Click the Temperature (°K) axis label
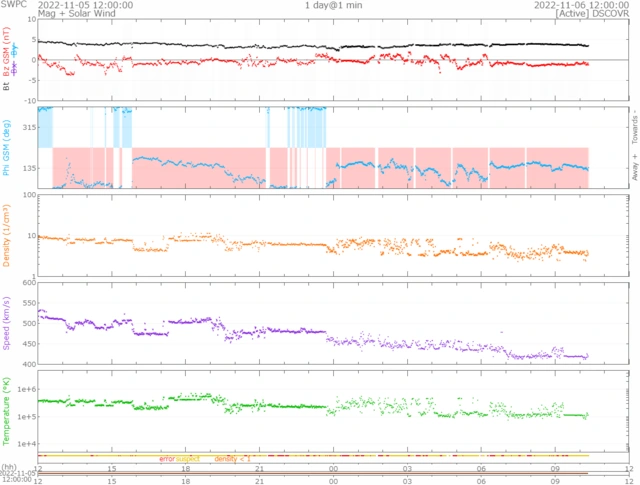The height and width of the screenshot is (485, 640). [6, 410]
